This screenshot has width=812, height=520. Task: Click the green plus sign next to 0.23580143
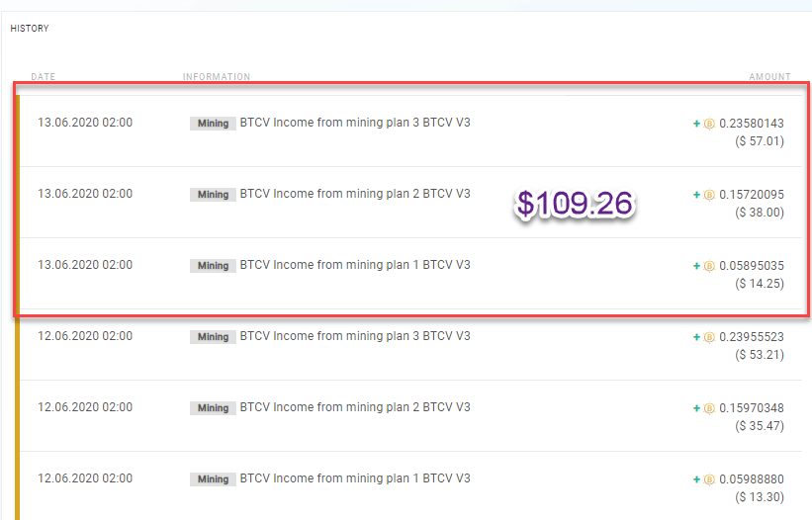(696, 124)
